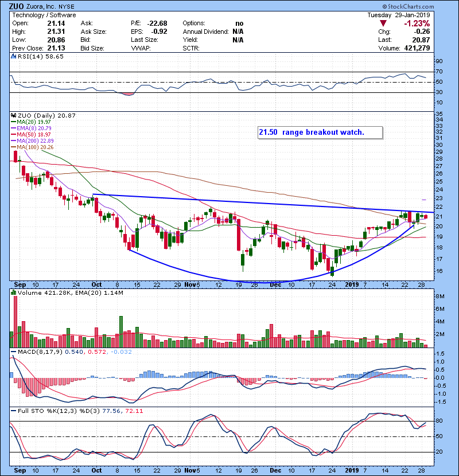
Task: Click the RSI indicator icon beside RSI(14)
Action: [13, 56]
